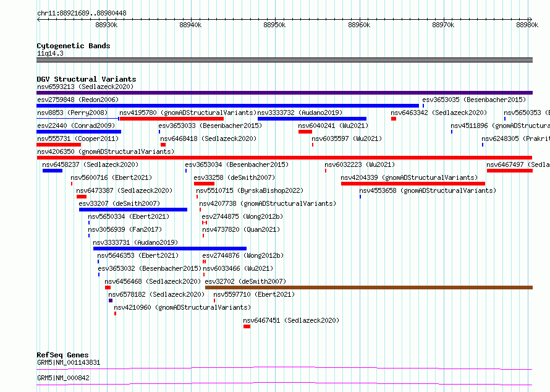Select the red nsv4195780 variant bar
The image size is (550, 392).
[x=172, y=119]
